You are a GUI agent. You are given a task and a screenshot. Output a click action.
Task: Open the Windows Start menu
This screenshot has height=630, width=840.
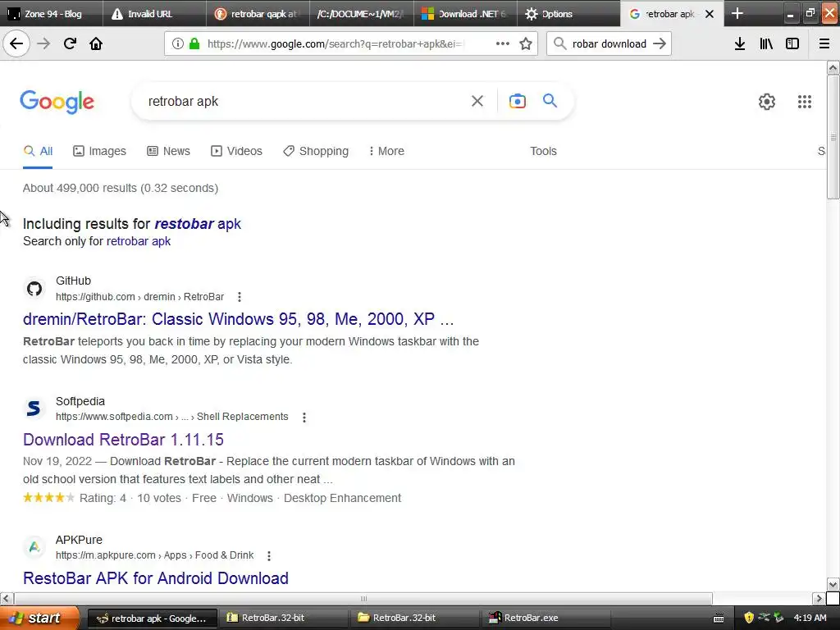(39, 618)
